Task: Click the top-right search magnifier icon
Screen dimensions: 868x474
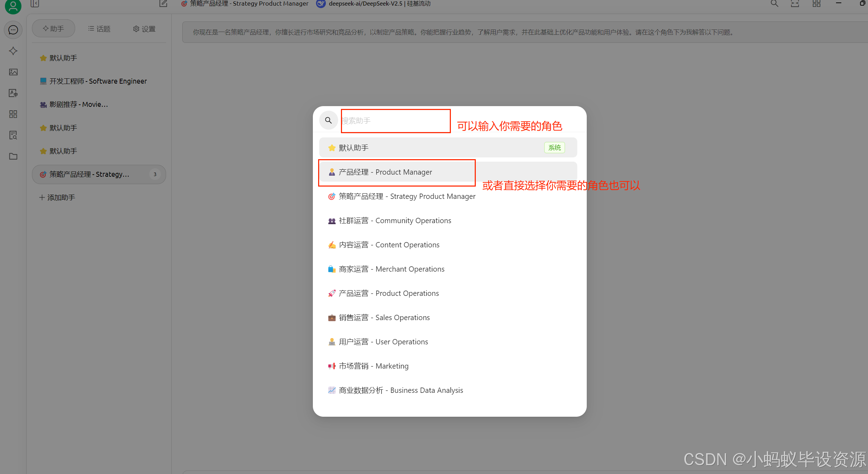Action: tap(774, 4)
